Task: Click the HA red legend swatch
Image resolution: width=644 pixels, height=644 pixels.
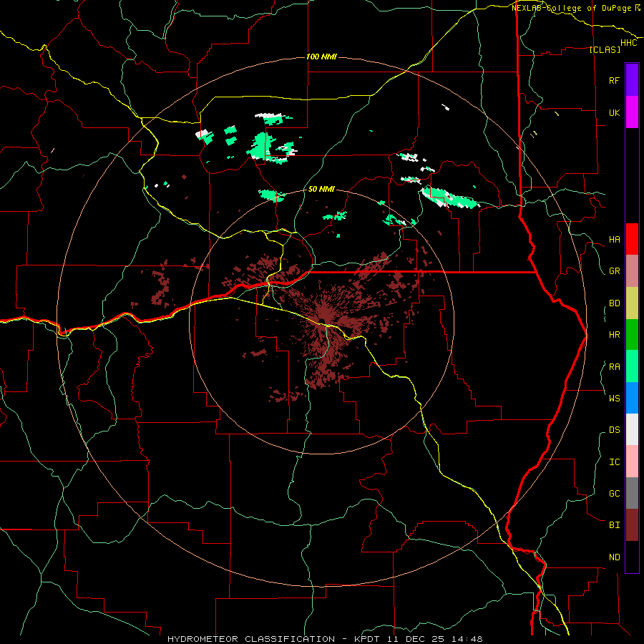Action: pos(632,239)
